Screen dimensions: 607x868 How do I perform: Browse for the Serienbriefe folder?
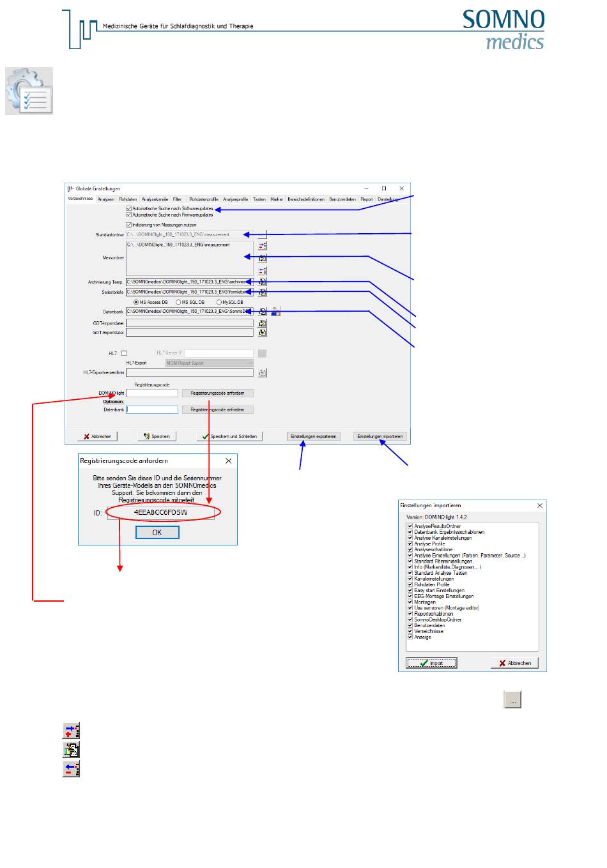(262, 292)
